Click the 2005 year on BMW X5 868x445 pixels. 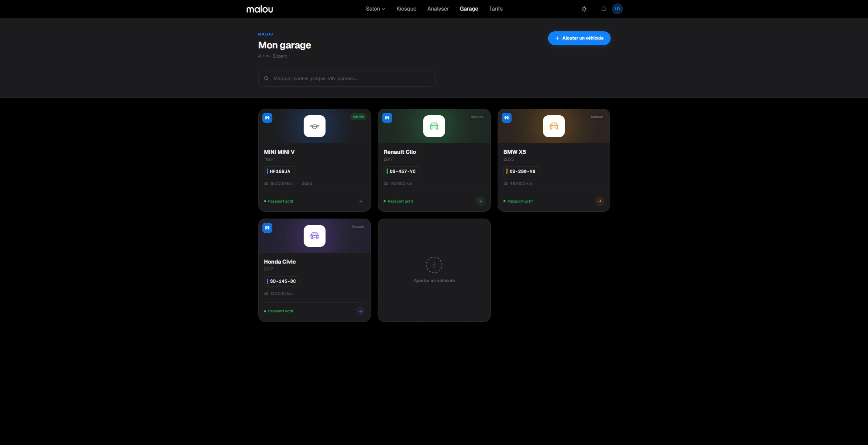pos(509,159)
